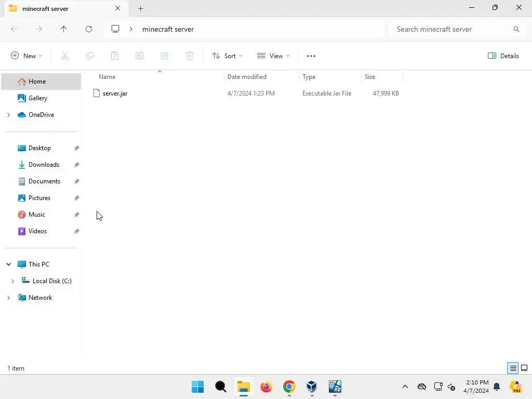Open the View dropdown menu
Screen dimensions: 532x399
273,56
